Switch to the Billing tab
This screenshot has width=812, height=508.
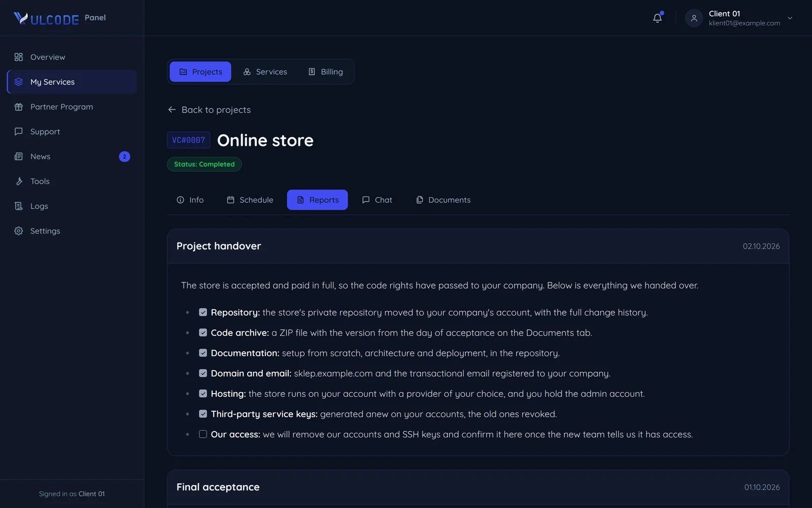(x=325, y=72)
